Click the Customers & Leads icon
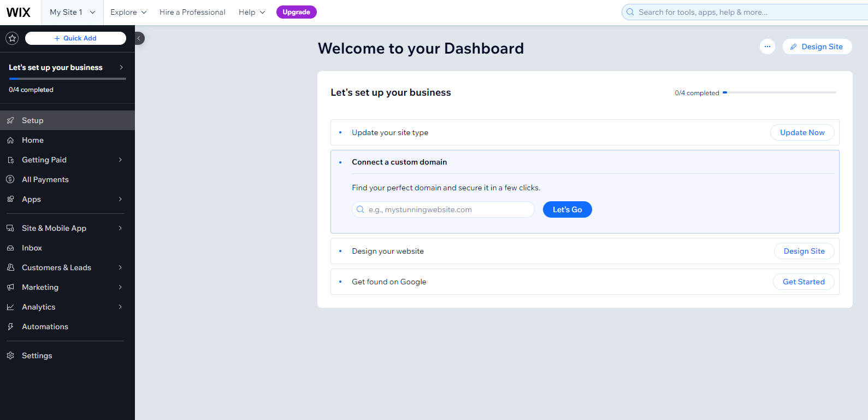868x420 pixels. [10, 267]
